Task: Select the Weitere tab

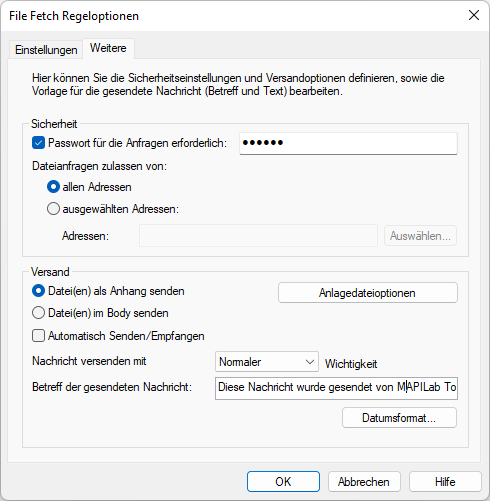Action: click(108, 48)
